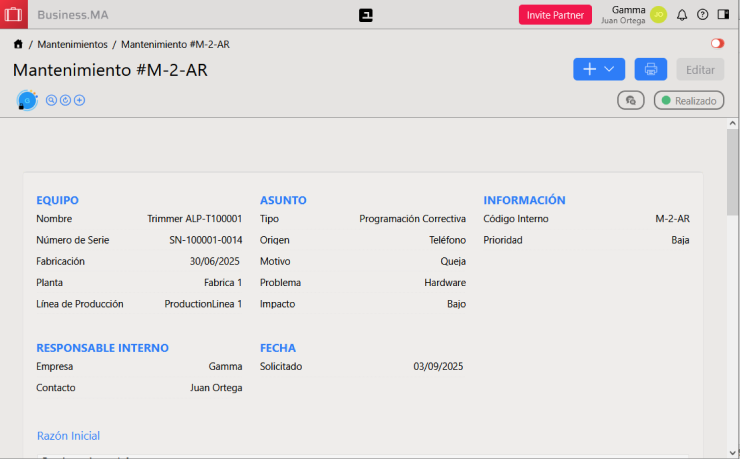Select Mantenimiento #M-2-AR breadcrumb item
Image resolution: width=740 pixels, height=459 pixels.
(x=175, y=45)
